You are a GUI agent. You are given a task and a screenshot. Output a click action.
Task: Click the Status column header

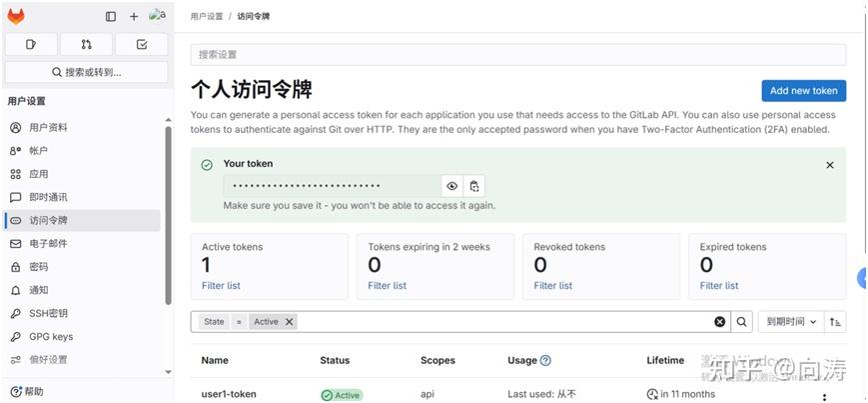[x=335, y=360]
